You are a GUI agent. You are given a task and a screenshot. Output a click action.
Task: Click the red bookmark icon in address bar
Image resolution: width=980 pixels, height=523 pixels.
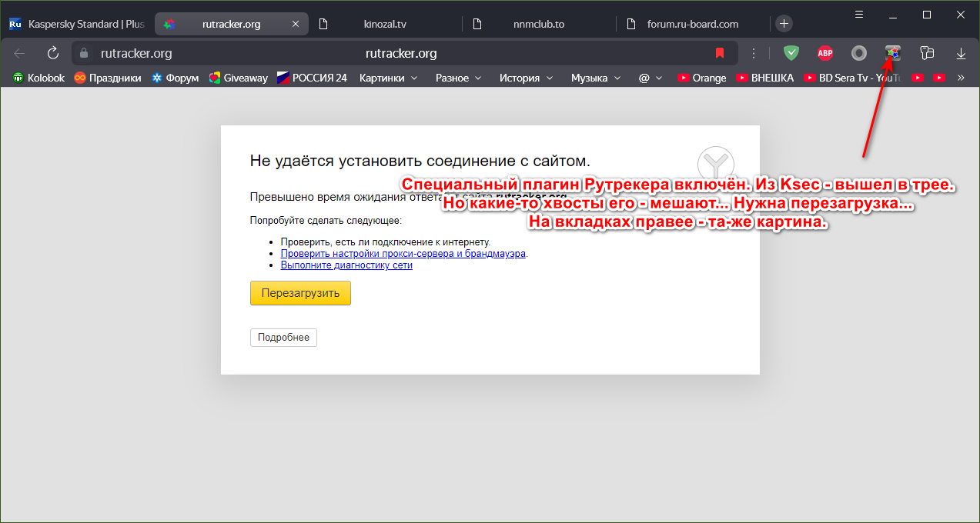[720, 53]
